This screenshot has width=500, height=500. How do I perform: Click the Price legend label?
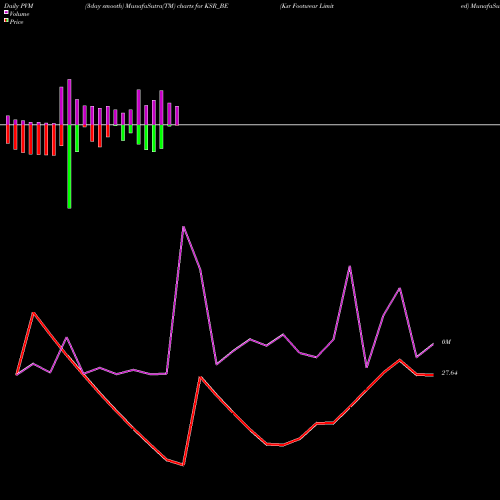coord(16,22)
